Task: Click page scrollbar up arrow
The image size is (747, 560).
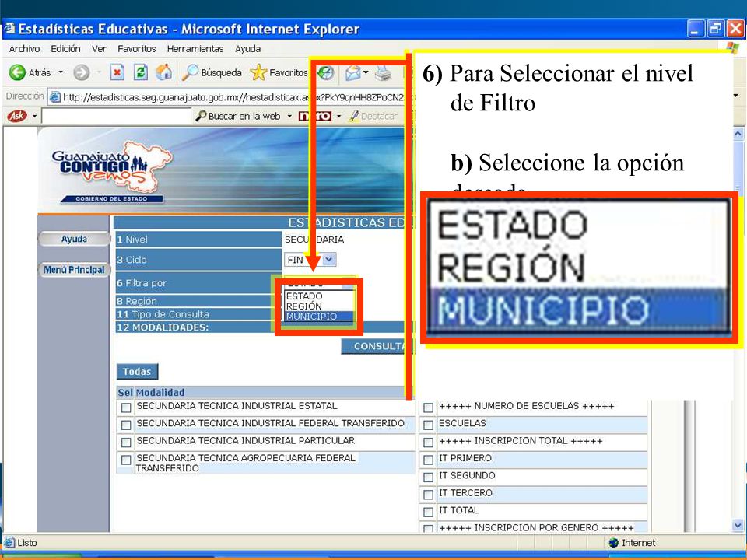Action: (x=738, y=133)
